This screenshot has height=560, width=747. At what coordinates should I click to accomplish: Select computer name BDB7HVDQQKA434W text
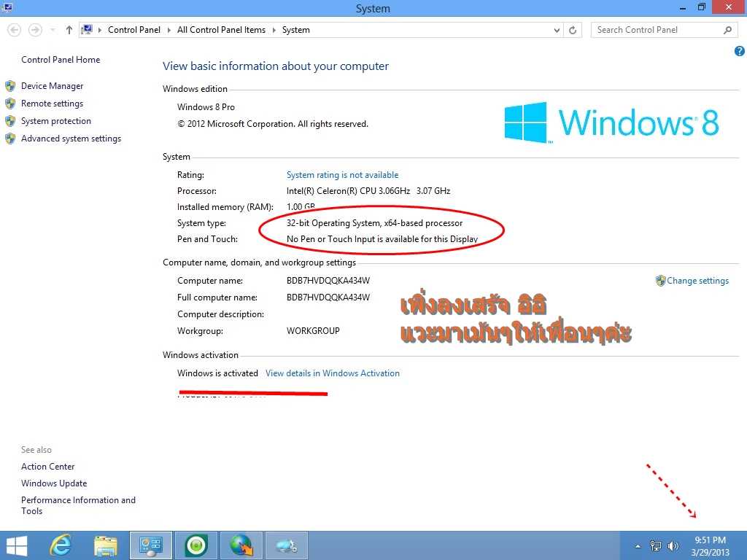[x=328, y=281]
